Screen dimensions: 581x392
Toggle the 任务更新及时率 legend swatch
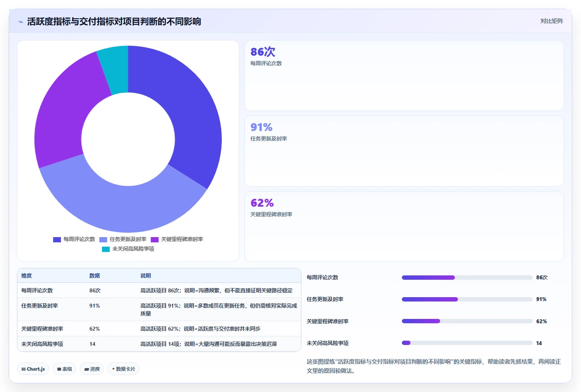[x=103, y=240]
